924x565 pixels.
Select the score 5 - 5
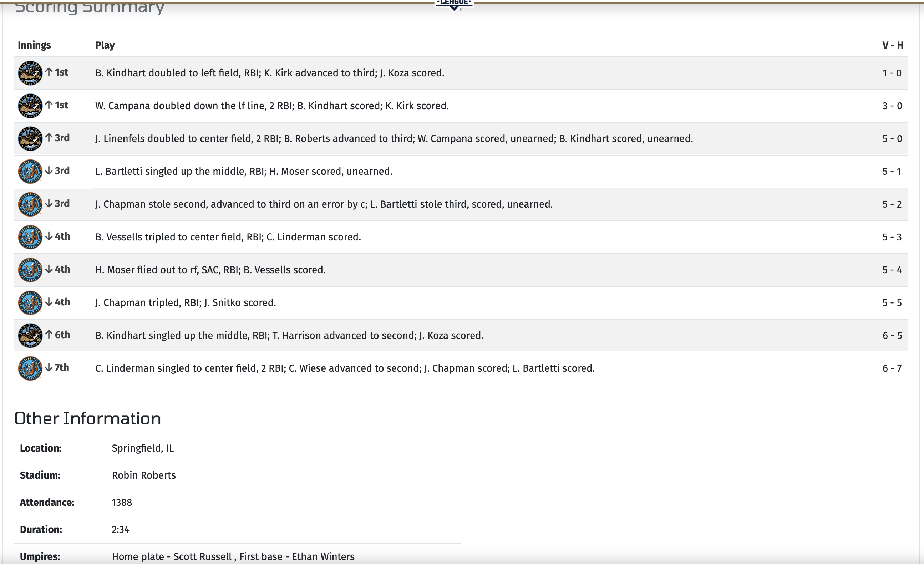(892, 303)
